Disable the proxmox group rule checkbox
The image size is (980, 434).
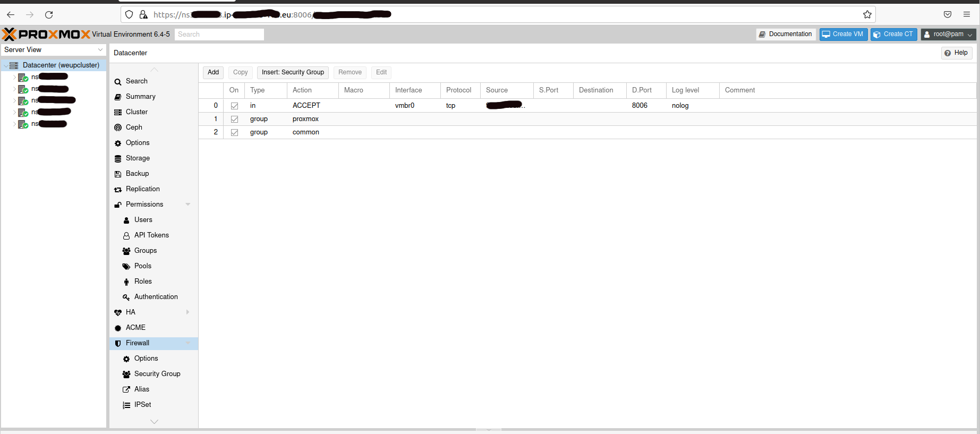234,119
